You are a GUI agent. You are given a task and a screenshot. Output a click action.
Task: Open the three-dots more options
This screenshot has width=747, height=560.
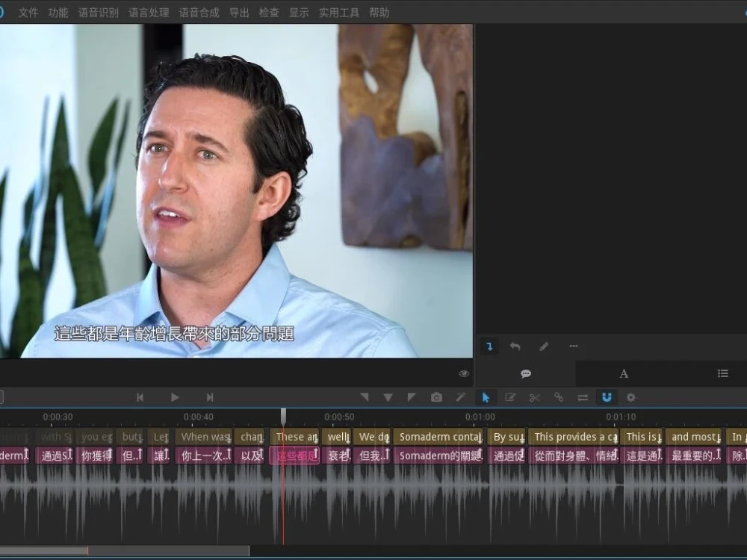pyautogui.click(x=574, y=346)
